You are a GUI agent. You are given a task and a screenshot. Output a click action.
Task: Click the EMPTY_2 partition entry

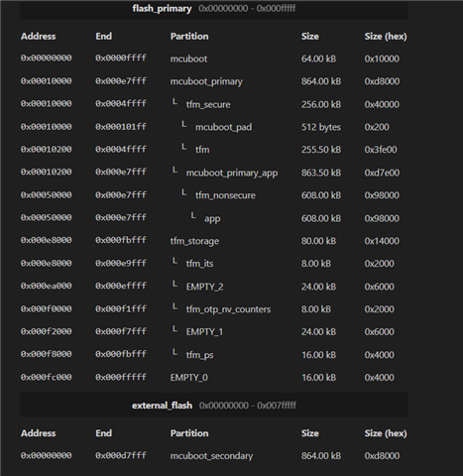point(204,287)
